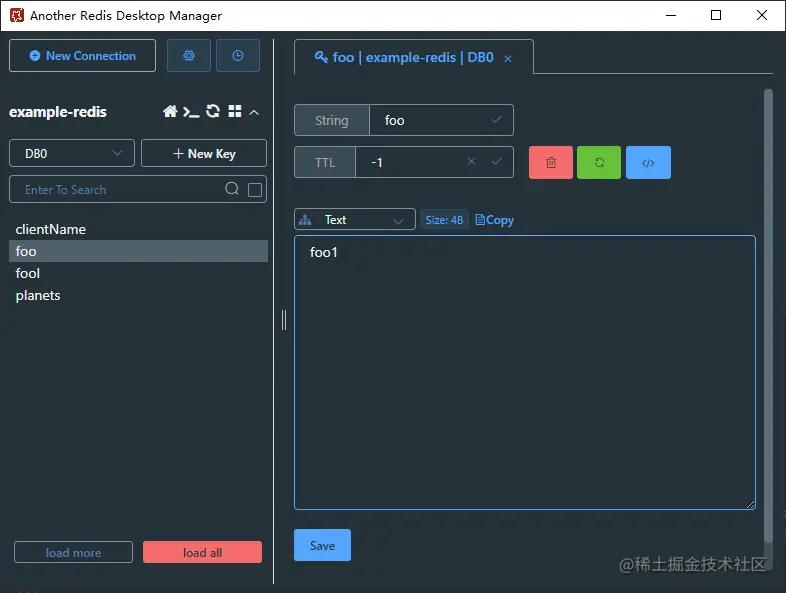Click the search magnifier icon
This screenshot has height=593, width=786.
pyautogui.click(x=232, y=188)
